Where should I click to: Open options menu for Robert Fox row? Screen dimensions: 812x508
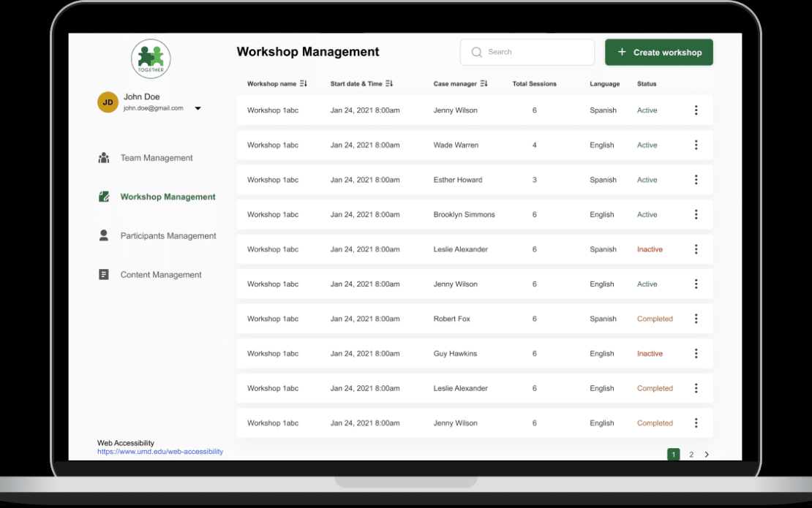click(x=696, y=319)
